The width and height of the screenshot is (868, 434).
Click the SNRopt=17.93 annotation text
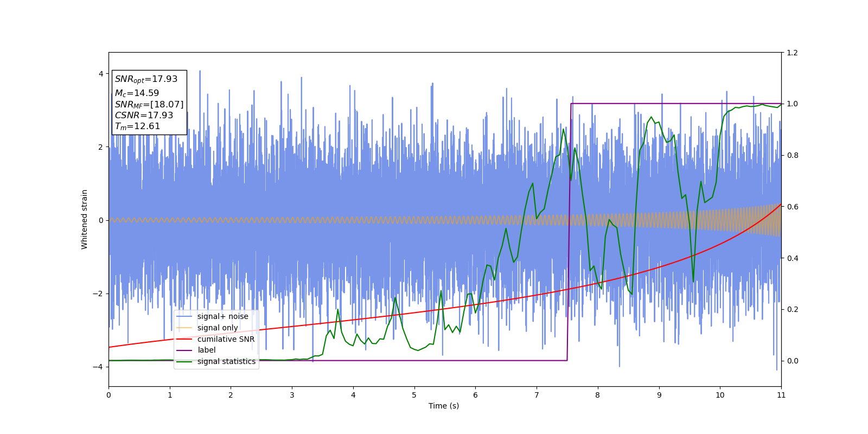[x=146, y=79]
